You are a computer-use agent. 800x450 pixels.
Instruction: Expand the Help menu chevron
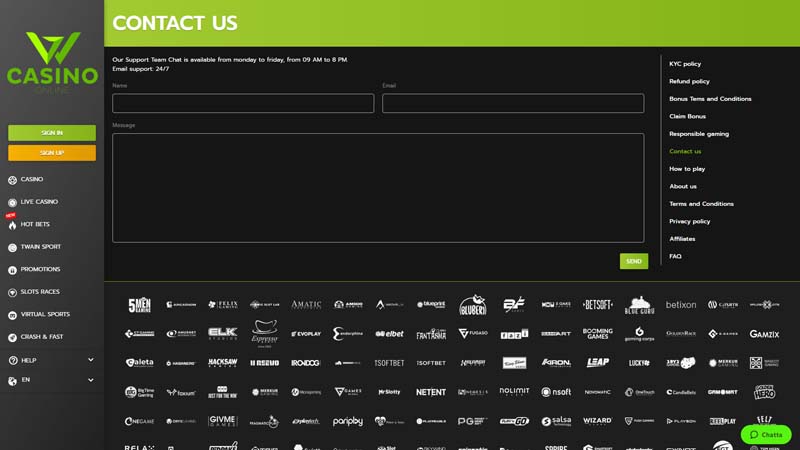tap(90, 360)
